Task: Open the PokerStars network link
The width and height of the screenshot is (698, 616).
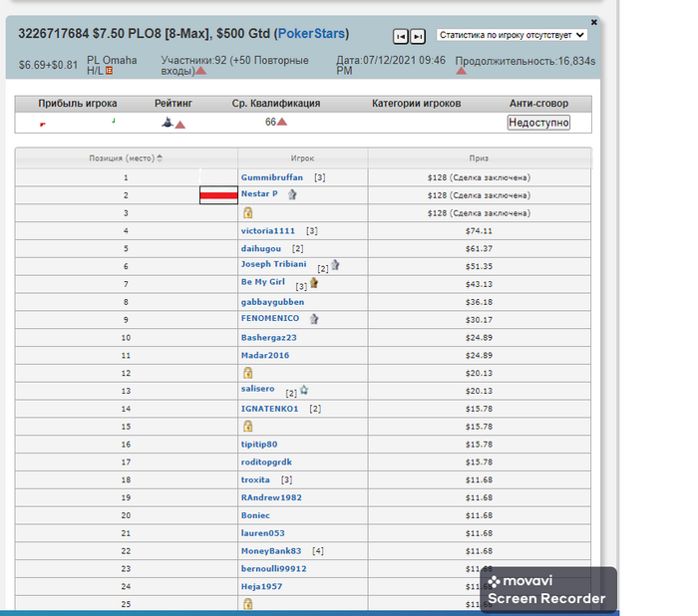Action: (311, 34)
